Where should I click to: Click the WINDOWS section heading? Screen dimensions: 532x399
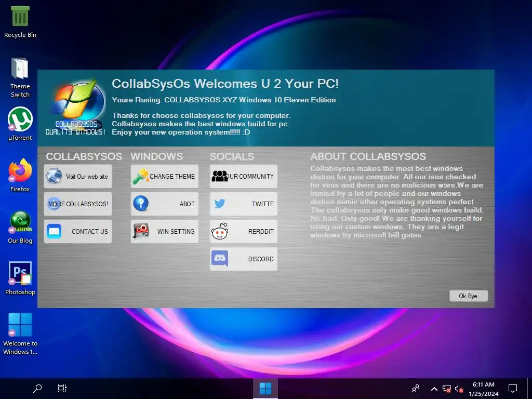157,156
